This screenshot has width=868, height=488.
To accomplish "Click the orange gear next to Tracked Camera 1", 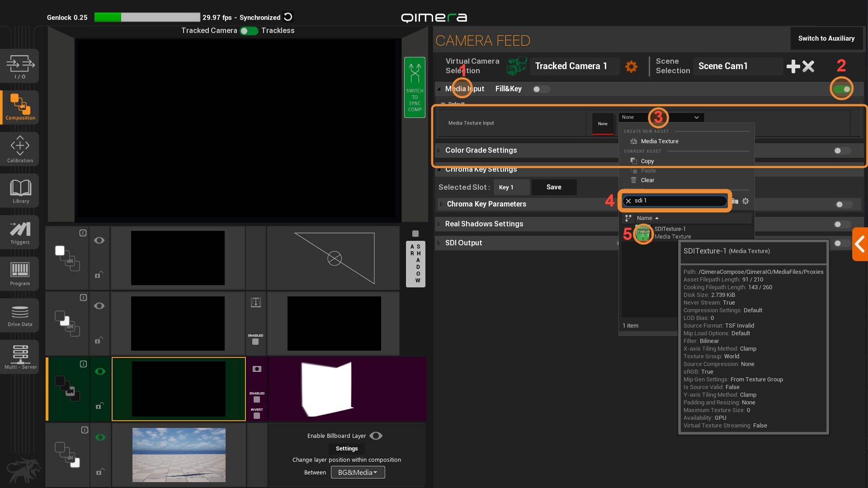I will tap(631, 66).
